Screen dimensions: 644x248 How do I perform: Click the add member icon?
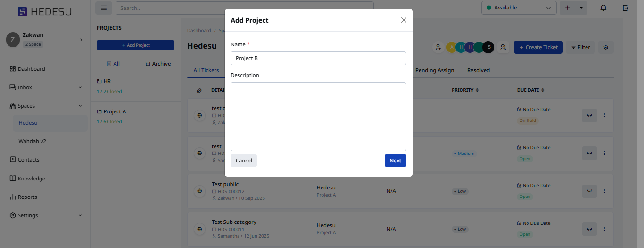pos(438,47)
